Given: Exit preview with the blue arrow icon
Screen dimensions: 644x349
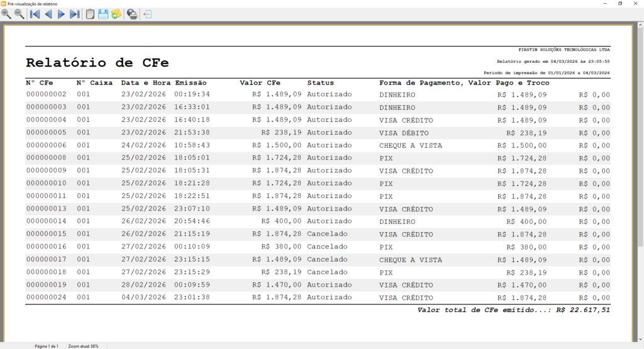Looking at the screenshot, I should coord(147,14).
